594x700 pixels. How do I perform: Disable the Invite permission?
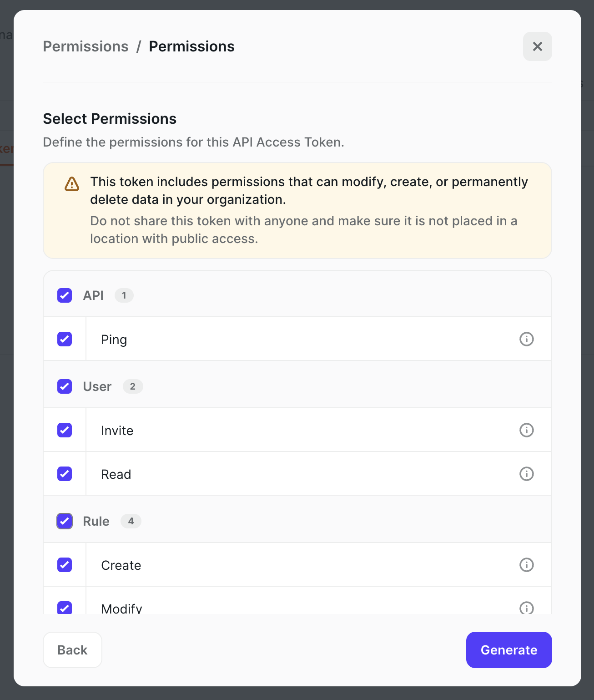64,430
